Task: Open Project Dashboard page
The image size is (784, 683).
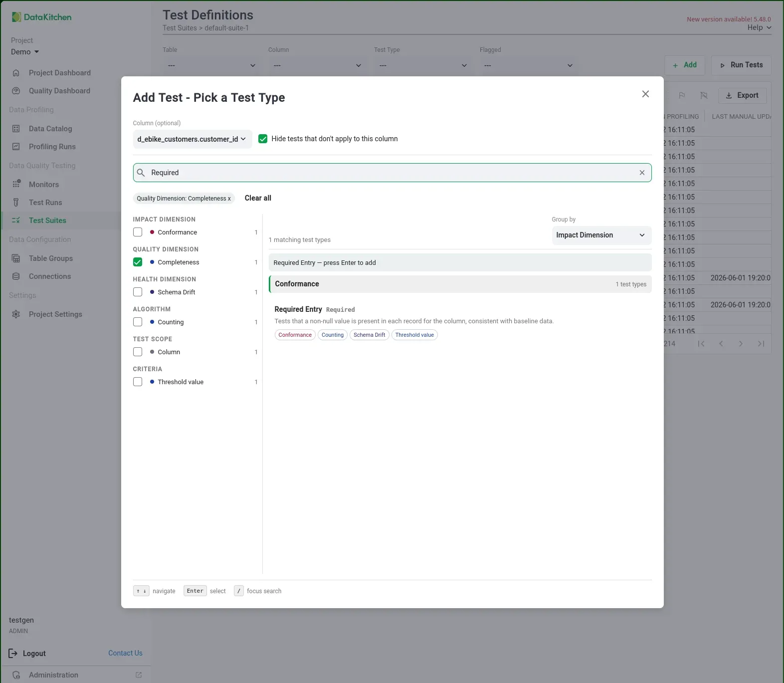Action: tap(60, 73)
